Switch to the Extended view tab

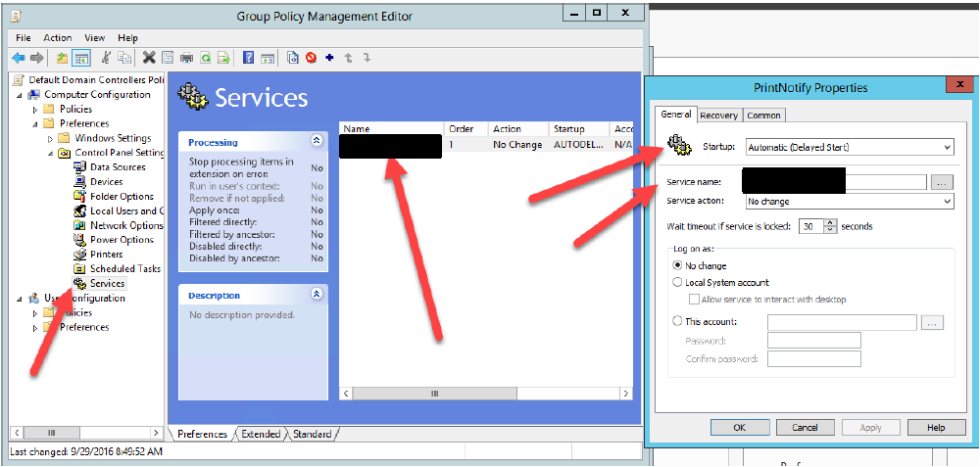pos(261,434)
